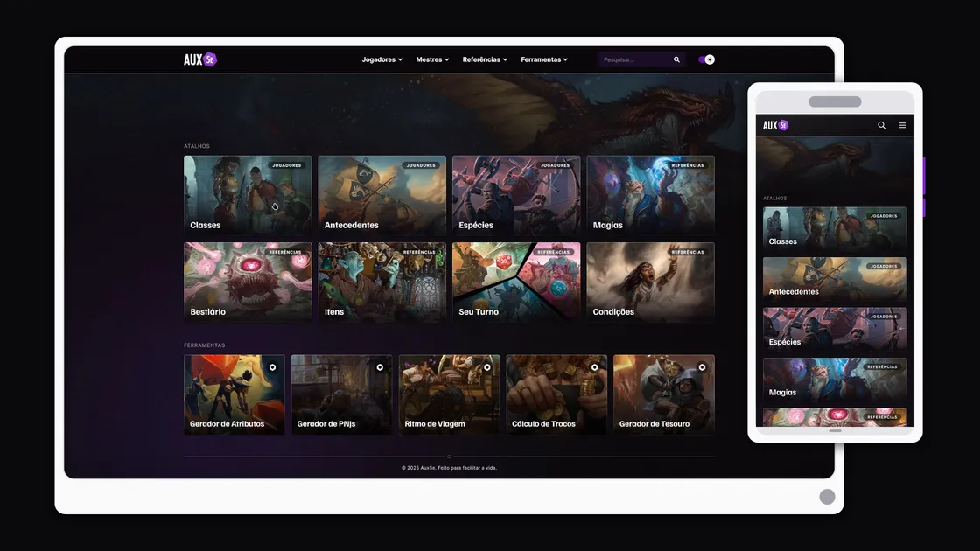Open the Bestiário shortcut card

(x=248, y=282)
